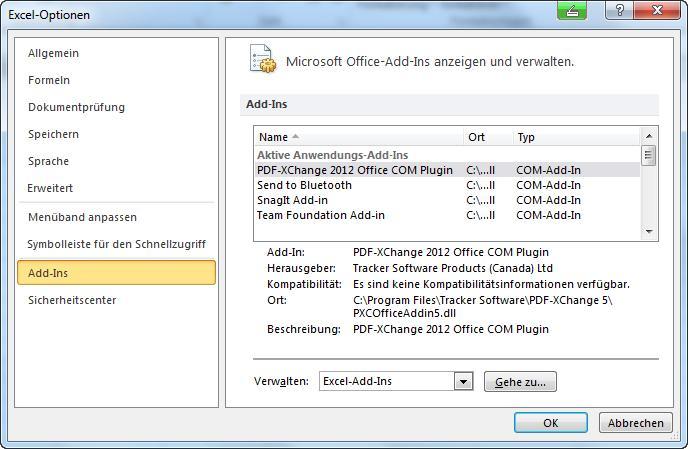
Task: Click the green icon in title bar
Action: 572,10
